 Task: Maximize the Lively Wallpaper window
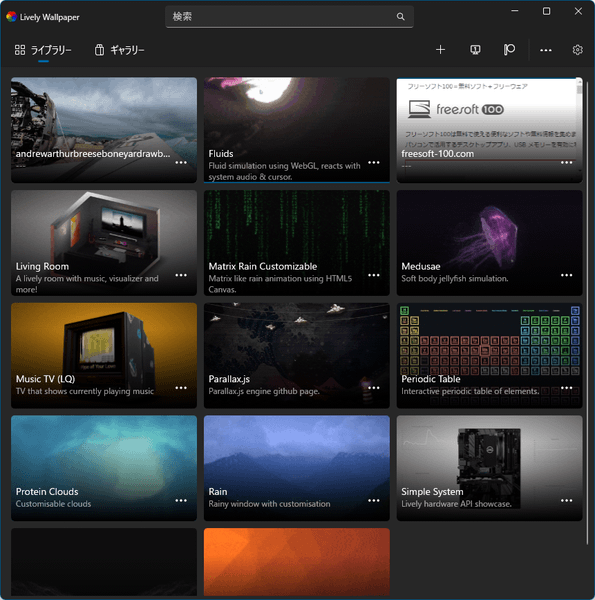(x=546, y=11)
